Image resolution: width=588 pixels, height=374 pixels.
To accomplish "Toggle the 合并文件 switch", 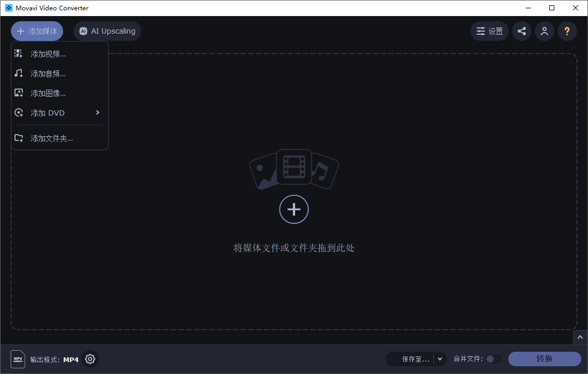I will click(x=493, y=359).
